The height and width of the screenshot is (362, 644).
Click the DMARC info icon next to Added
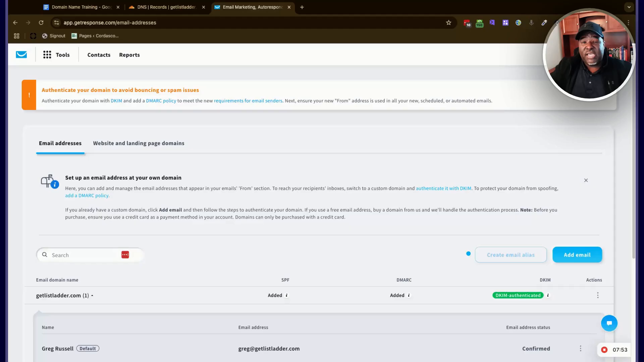point(409,295)
